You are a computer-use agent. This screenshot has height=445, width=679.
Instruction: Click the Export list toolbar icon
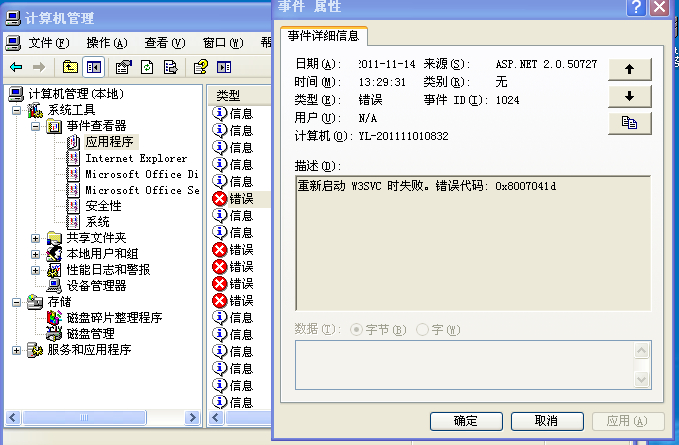[171, 67]
